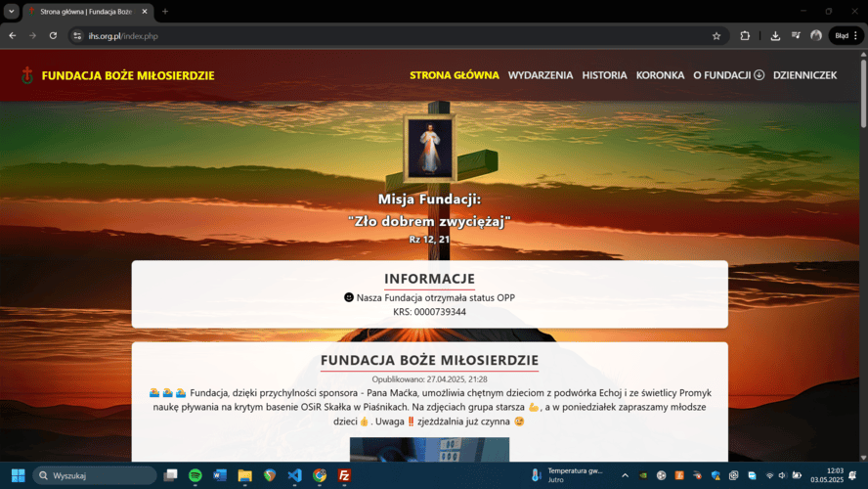Click the Chrome profile avatar
The width and height of the screenshot is (868, 489).
816,36
